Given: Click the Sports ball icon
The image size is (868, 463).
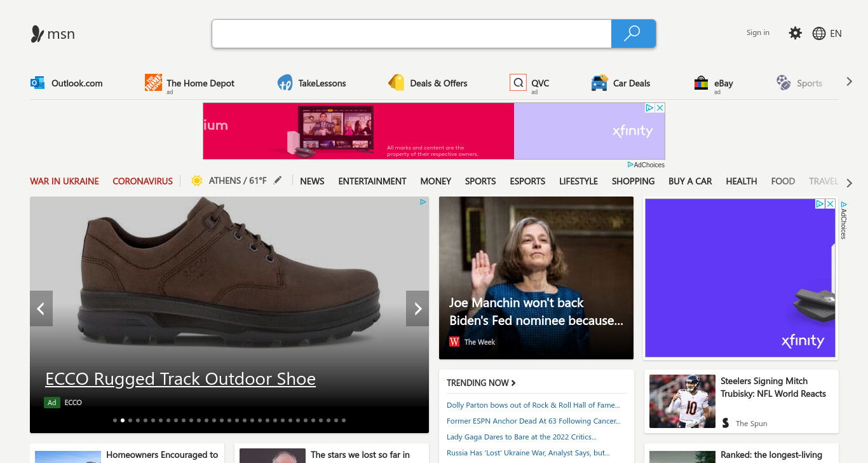Looking at the screenshot, I should click(783, 83).
